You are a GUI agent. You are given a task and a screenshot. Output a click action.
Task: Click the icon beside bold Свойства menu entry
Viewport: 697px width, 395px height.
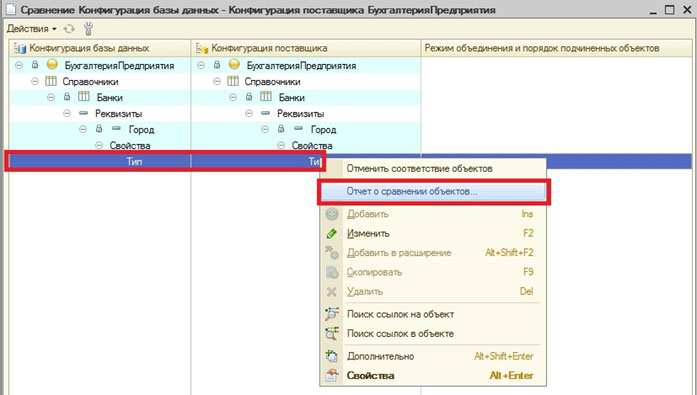click(332, 375)
